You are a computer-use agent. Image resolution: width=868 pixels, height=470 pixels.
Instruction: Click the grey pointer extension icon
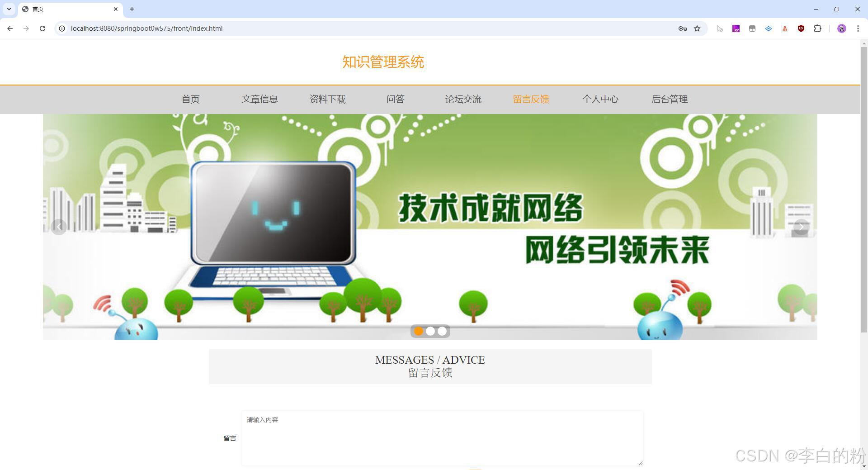[x=720, y=28]
